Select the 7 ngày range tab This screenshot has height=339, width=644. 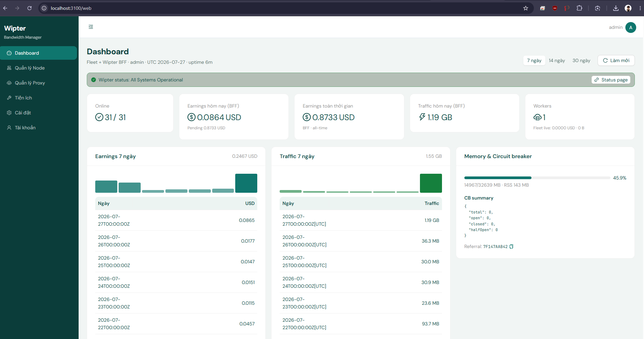pos(534,60)
